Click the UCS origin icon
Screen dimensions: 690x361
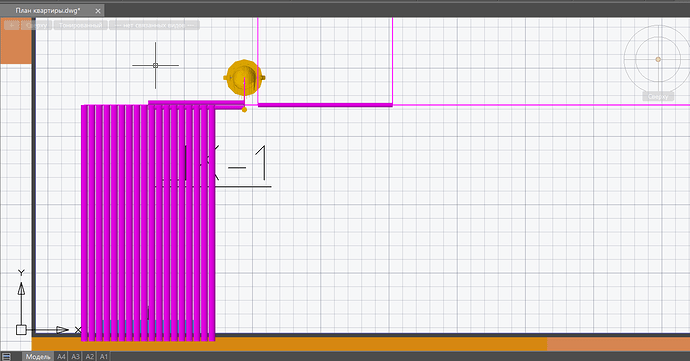[21, 330]
